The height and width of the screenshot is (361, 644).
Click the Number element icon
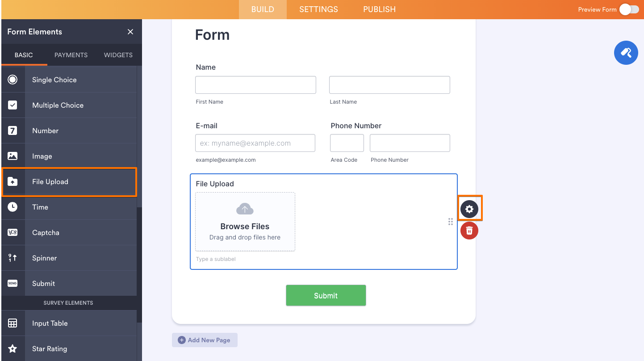click(x=13, y=130)
